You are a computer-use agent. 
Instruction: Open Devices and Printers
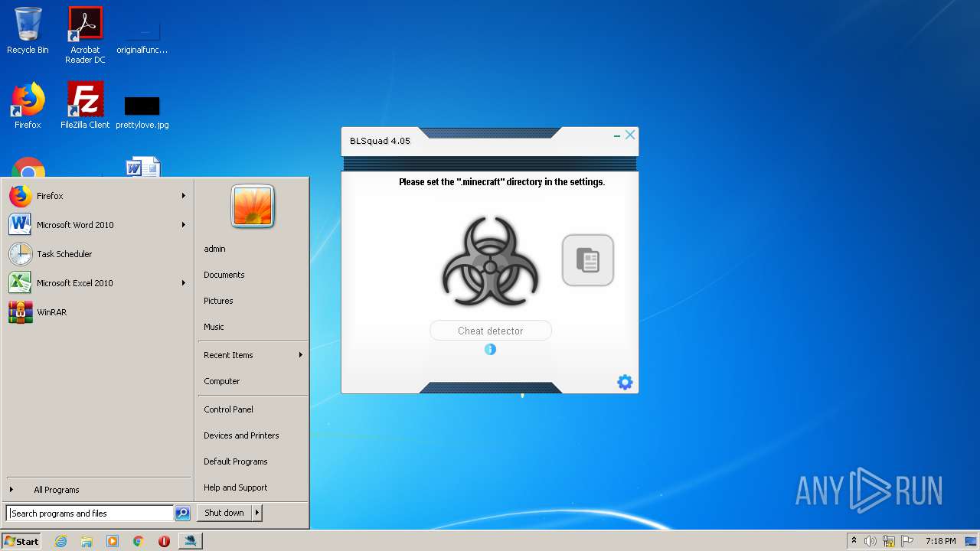click(x=241, y=435)
